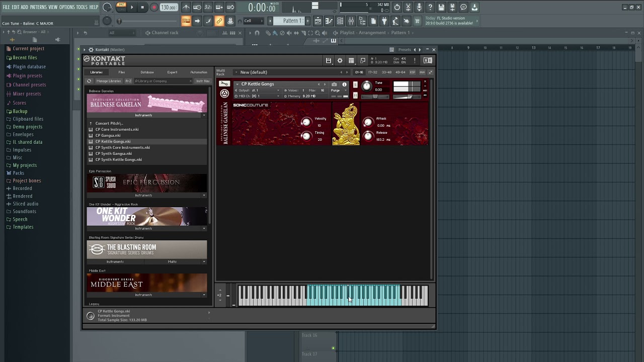Open the OPTIONS menu
The height and width of the screenshot is (362, 644).
coord(66,7)
